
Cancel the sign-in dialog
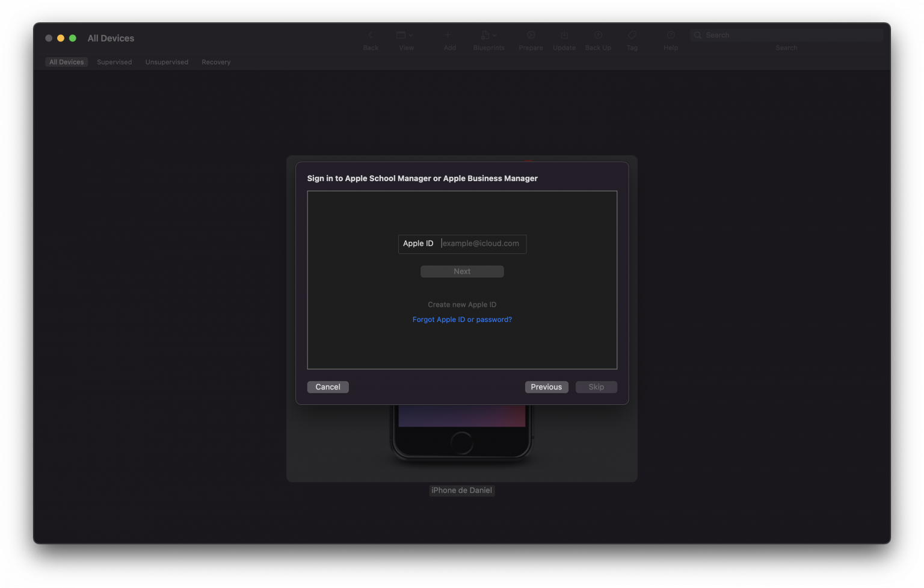pos(328,386)
